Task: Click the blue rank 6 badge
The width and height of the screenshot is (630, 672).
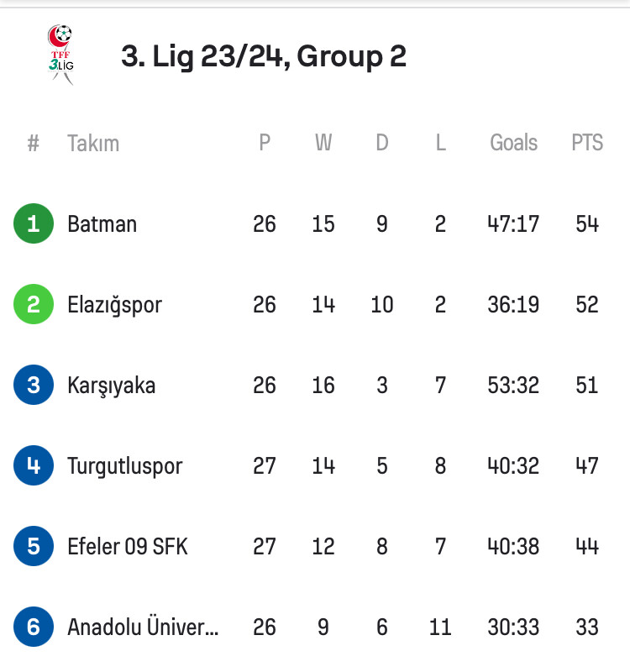Action: pyautogui.click(x=34, y=626)
